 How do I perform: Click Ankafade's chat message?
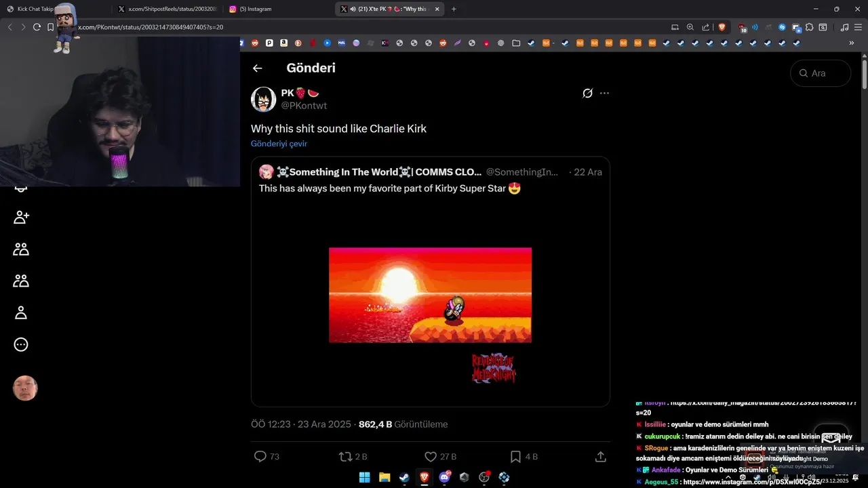[x=707, y=470]
